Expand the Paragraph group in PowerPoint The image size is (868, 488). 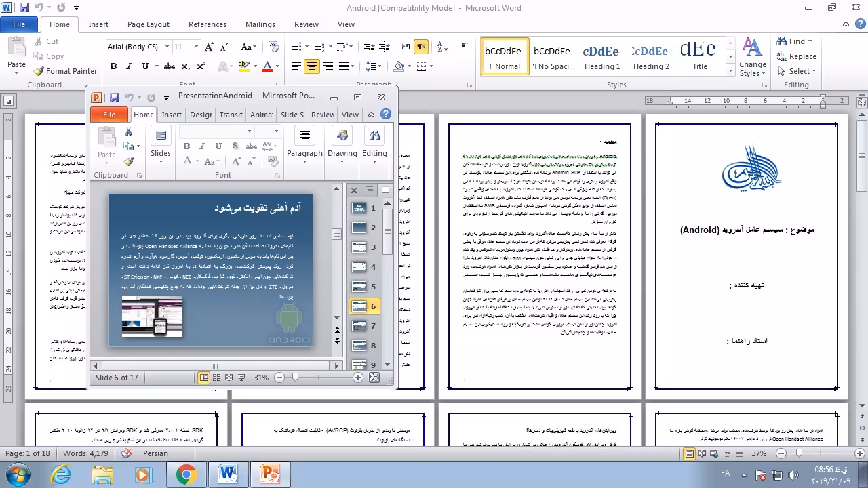[304, 145]
